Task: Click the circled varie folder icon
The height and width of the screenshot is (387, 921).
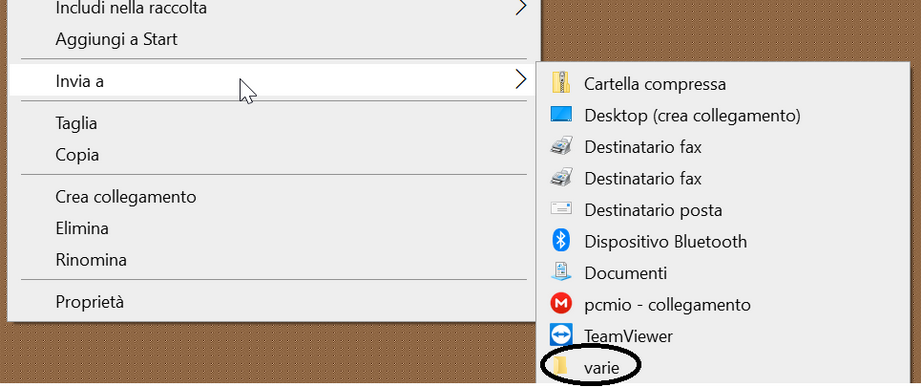Action: pyautogui.click(x=561, y=367)
